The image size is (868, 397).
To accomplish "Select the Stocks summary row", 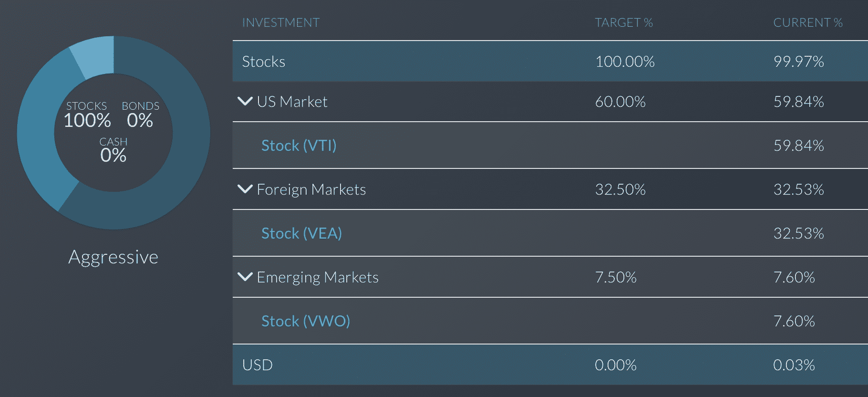I will tap(550, 61).
